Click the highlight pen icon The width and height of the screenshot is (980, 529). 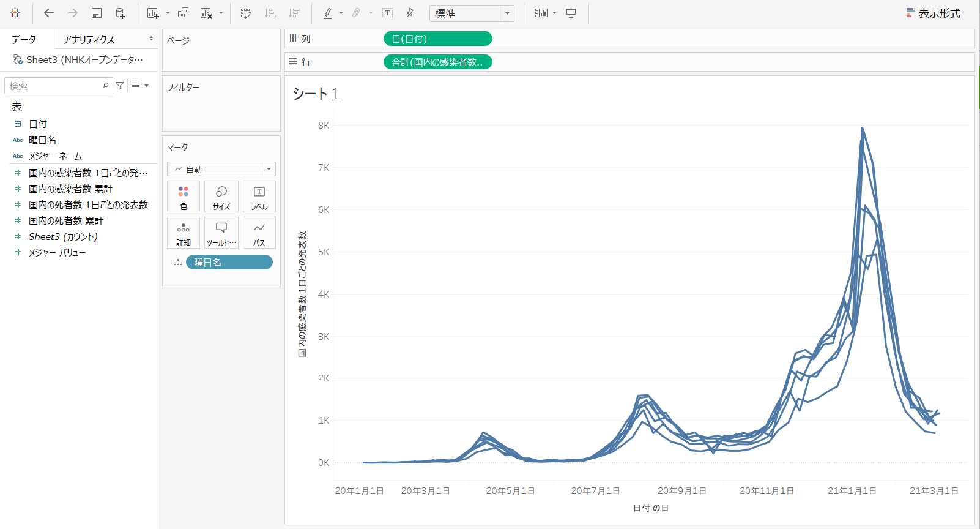click(x=328, y=13)
